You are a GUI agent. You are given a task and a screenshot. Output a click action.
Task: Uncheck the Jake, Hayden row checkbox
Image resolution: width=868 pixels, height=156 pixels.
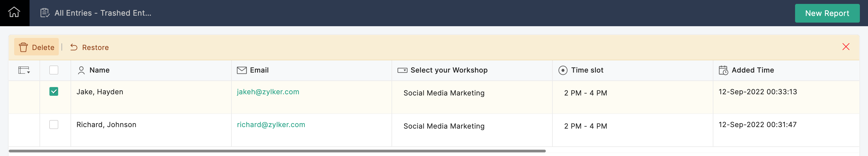54,91
